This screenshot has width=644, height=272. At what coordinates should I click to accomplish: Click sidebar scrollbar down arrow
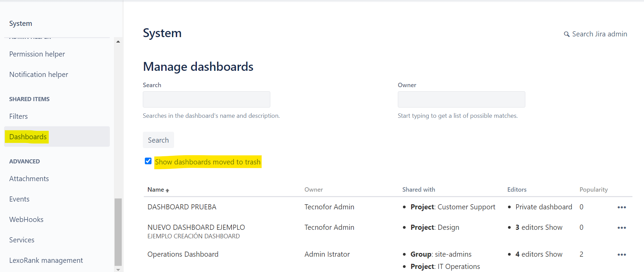pos(118,270)
